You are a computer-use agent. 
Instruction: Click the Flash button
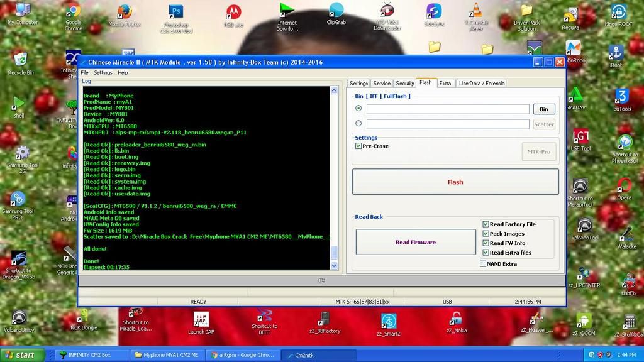click(x=455, y=182)
